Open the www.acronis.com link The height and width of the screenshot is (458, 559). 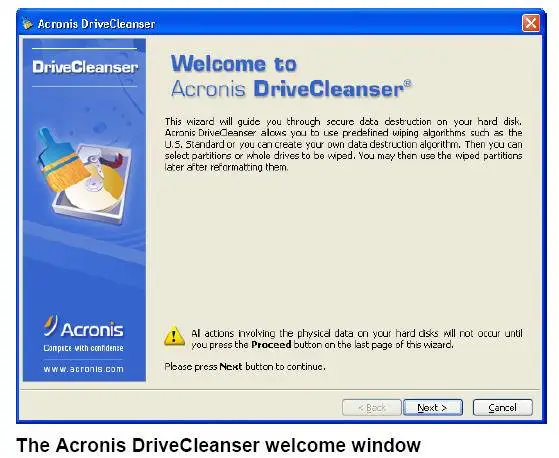pyautogui.click(x=83, y=369)
